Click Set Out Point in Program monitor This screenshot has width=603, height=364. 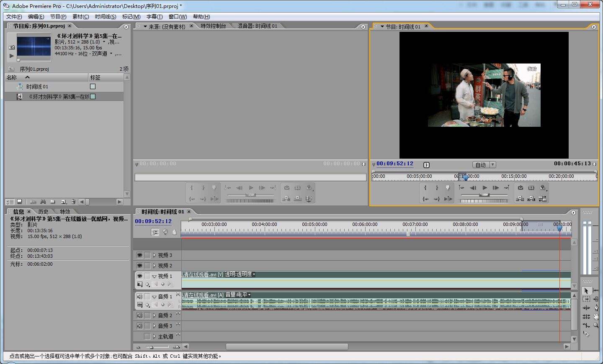pos(437,188)
